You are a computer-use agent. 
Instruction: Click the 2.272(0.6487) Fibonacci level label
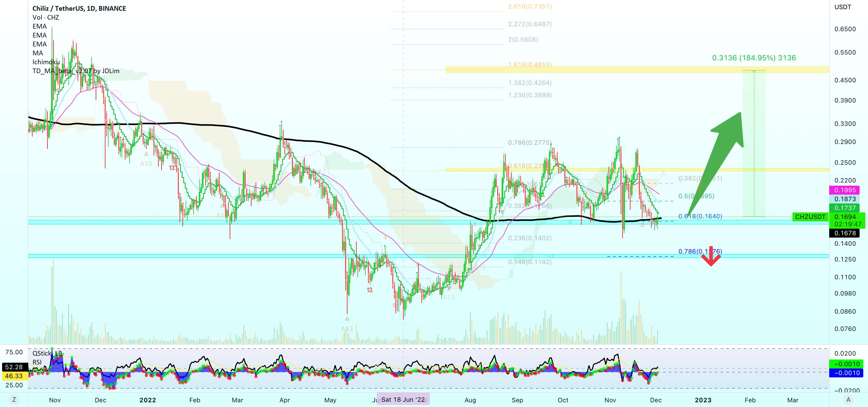click(530, 24)
